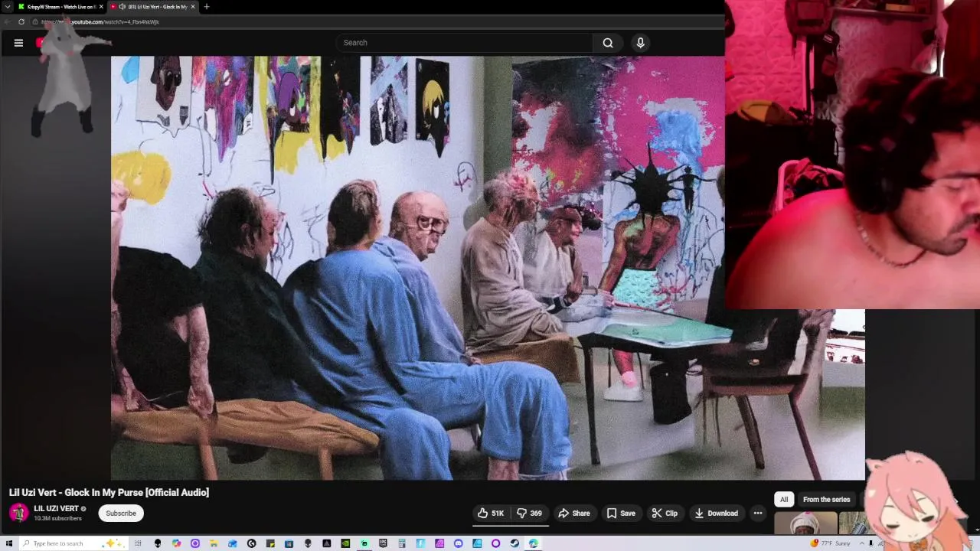The image size is (980, 551).
Task: Open Discord from taskbar
Action: click(458, 543)
